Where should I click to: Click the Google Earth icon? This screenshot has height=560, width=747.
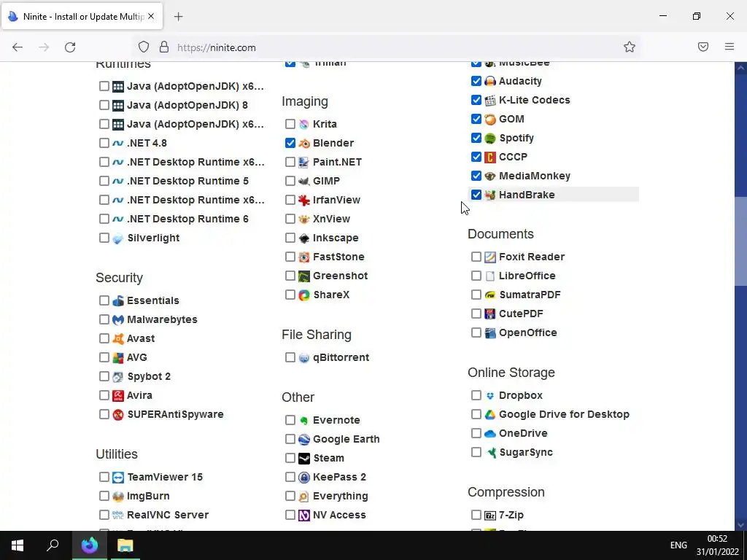304,440
